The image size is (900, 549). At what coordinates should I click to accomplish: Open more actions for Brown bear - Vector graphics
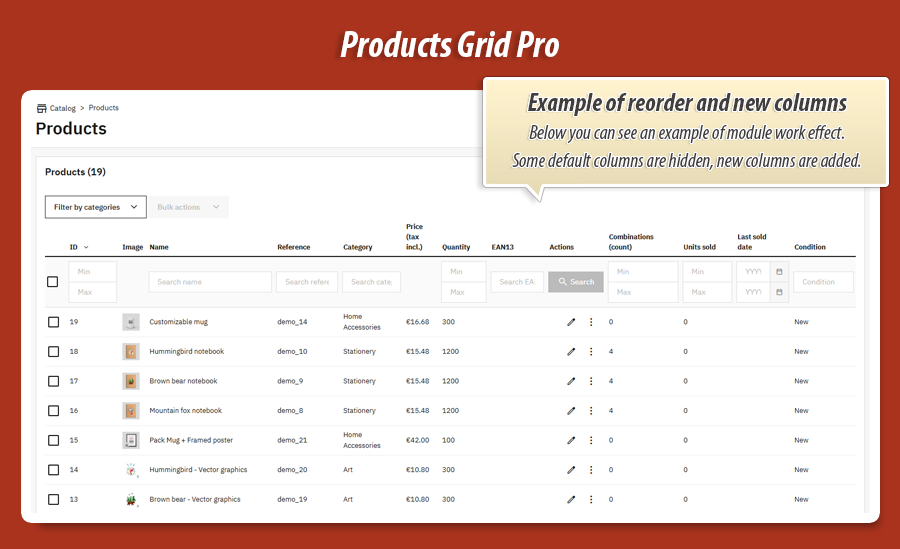pos(591,500)
